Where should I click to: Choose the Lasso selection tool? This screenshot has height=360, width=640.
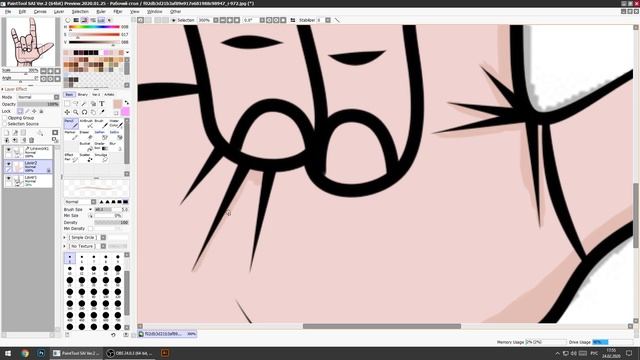coord(76,104)
